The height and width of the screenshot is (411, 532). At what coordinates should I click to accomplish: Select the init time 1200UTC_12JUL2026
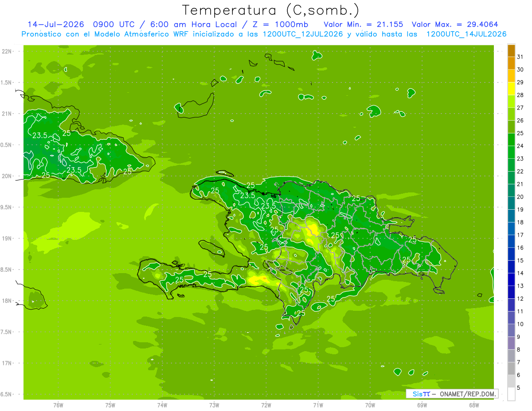click(303, 34)
